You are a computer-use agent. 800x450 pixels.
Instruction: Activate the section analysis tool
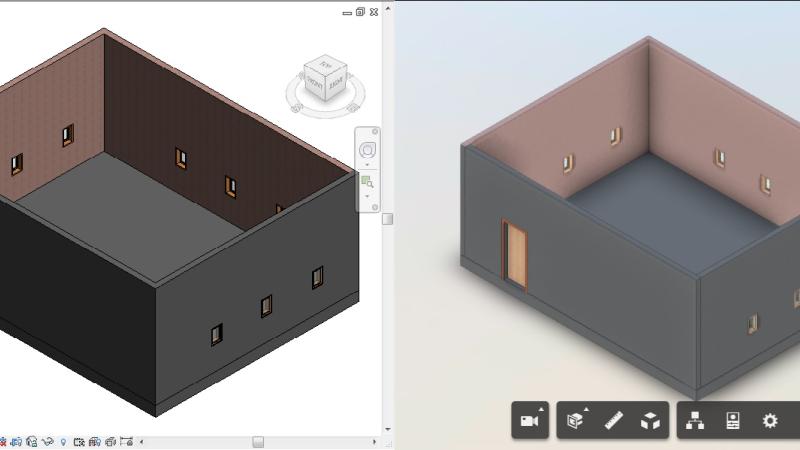point(576,421)
